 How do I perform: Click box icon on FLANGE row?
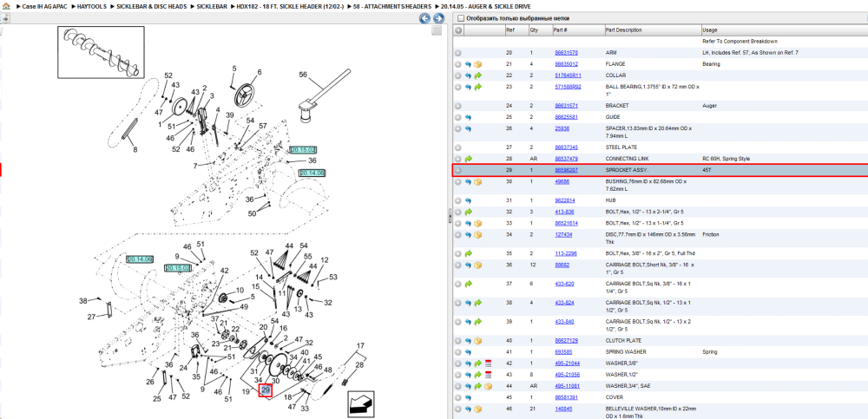coord(478,64)
